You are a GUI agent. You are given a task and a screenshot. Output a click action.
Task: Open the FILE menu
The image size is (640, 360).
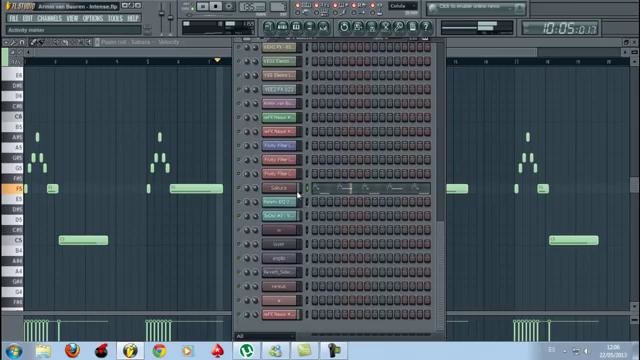[x=13, y=18]
